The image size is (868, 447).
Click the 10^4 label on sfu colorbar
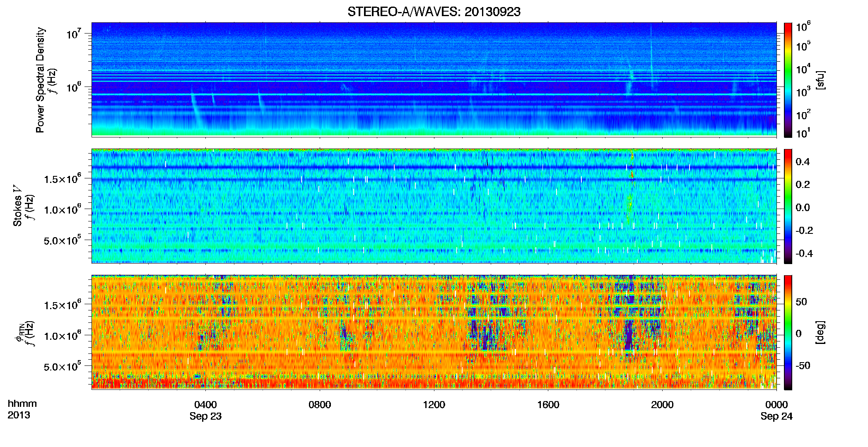tap(803, 69)
